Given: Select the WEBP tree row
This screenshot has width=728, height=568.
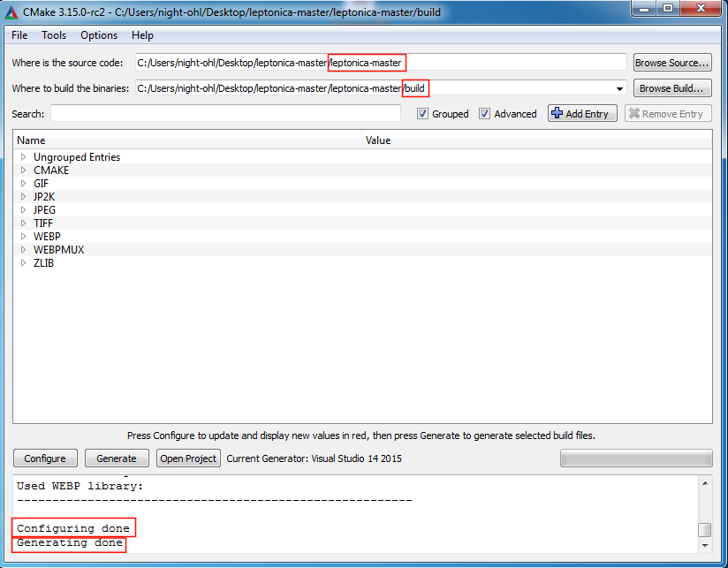Looking at the screenshot, I should tap(362, 236).
